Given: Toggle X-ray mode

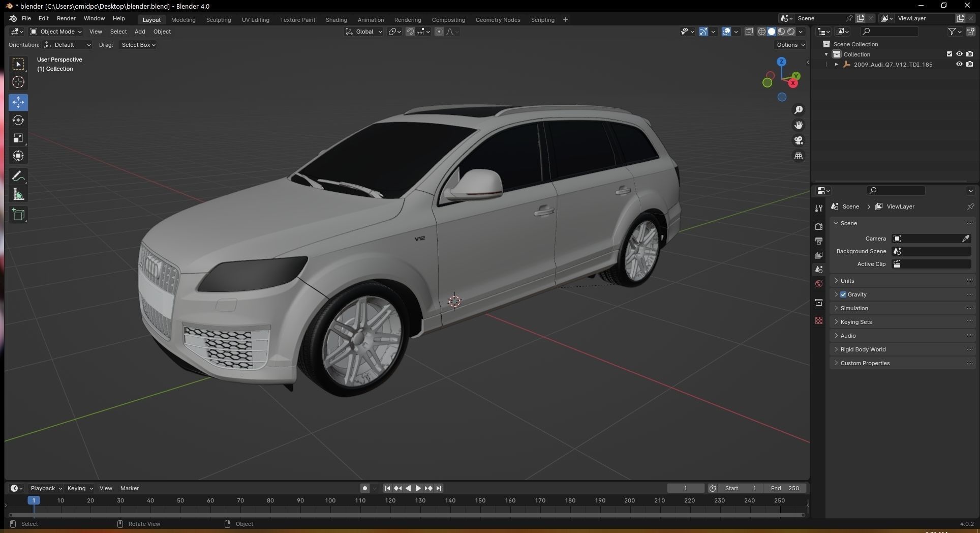Looking at the screenshot, I should [x=749, y=32].
